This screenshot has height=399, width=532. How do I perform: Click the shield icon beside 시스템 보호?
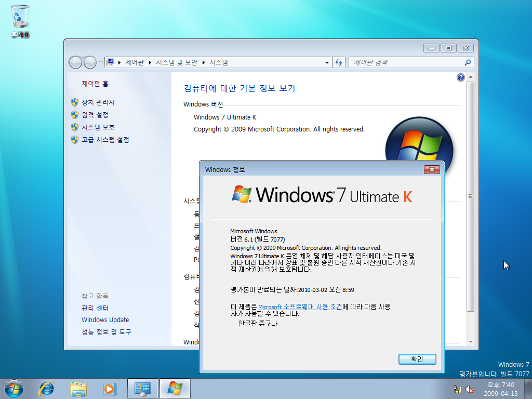tap(75, 127)
